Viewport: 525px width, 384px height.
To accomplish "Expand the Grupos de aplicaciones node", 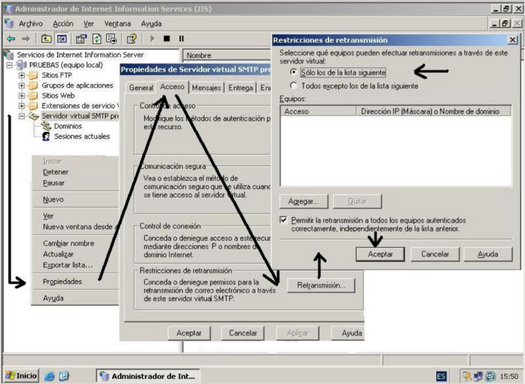I will 22,86.
